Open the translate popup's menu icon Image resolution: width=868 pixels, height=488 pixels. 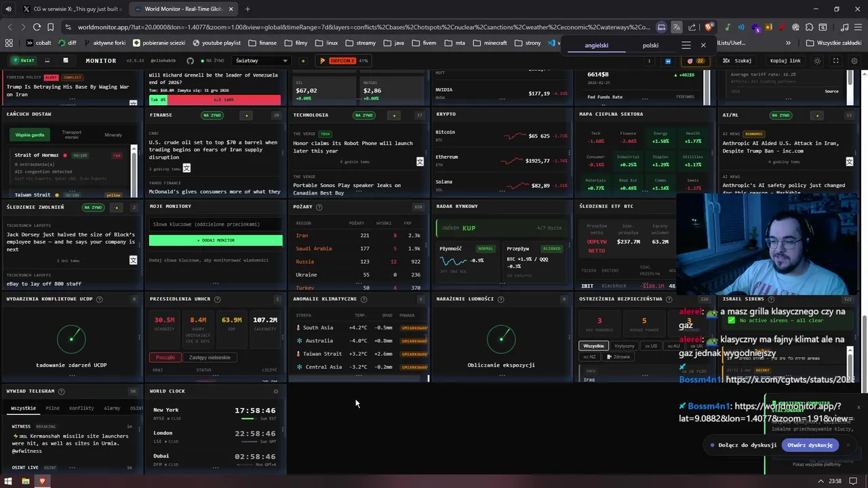(686, 45)
